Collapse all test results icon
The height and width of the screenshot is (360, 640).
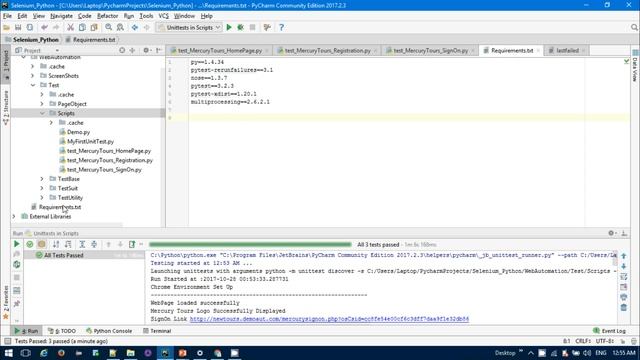(94, 244)
